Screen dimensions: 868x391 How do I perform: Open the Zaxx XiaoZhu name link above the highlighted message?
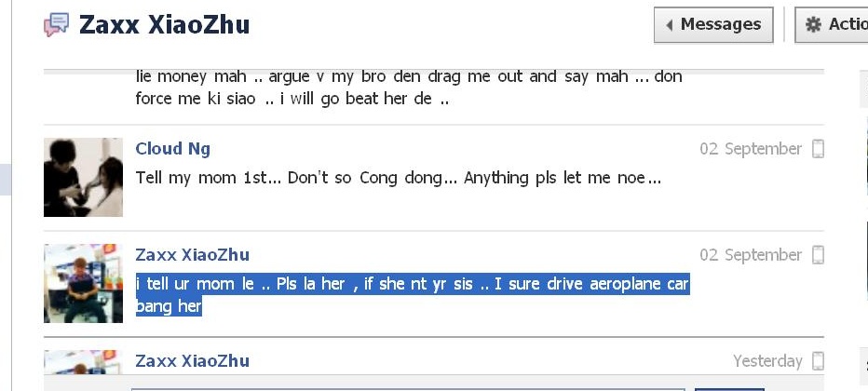[192, 255]
